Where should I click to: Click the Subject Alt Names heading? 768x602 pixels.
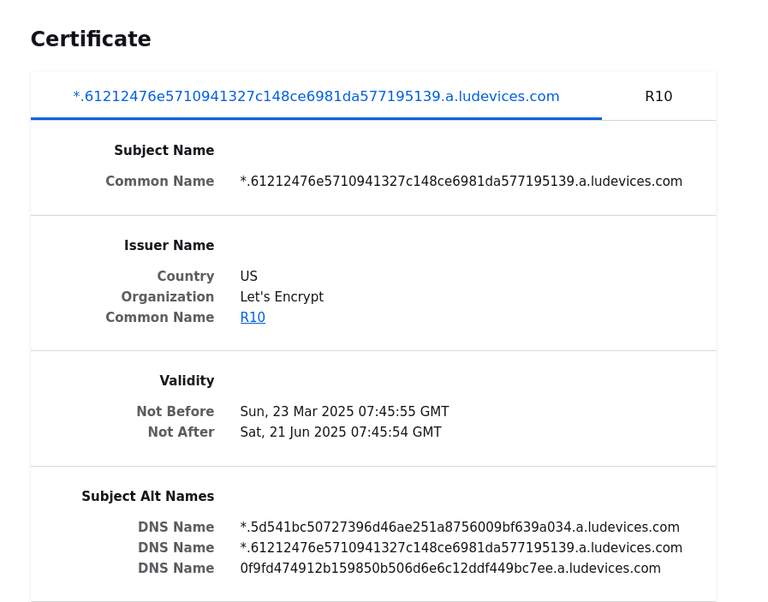[148, 496]
